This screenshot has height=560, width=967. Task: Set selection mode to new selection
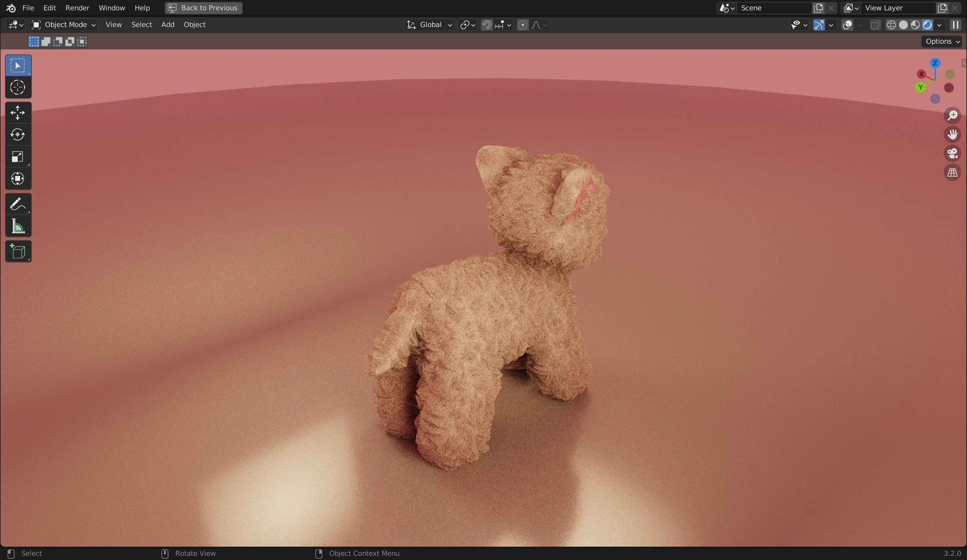click(x=34, y=42)
